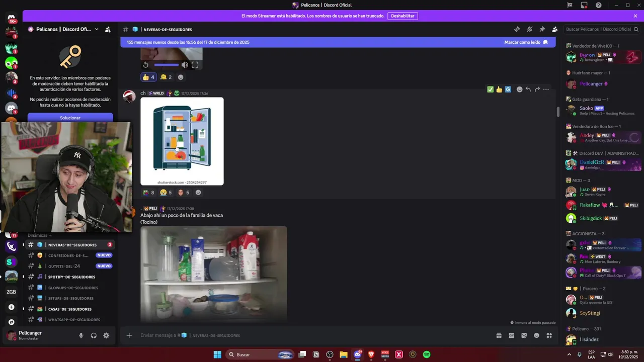Open the gift icon in message bar
The height and width of the screenshot is (362, 644).
[x=499, y=335]
